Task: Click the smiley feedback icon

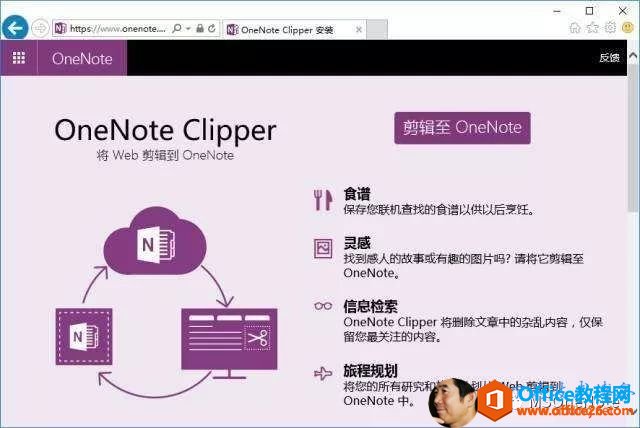Action: 628,28
